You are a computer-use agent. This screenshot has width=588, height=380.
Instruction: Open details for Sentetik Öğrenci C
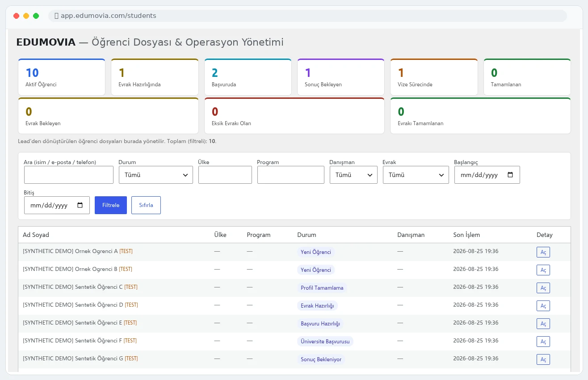tap(543, 288)
